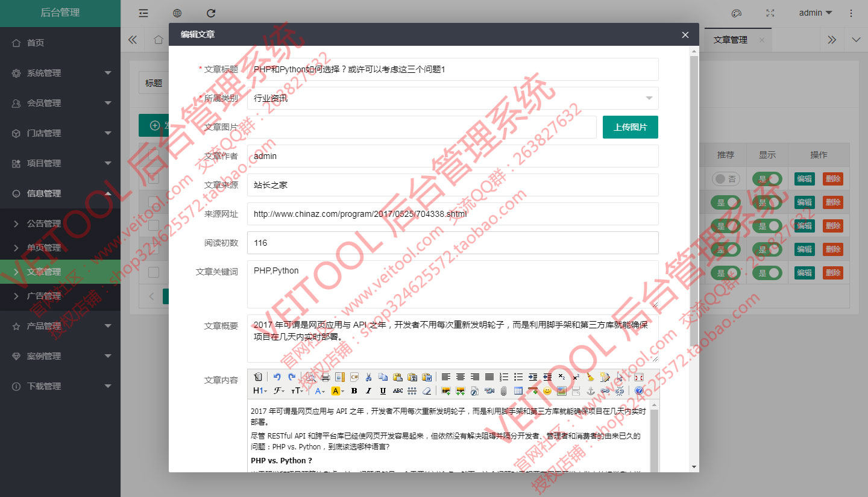This screenshot has width=868, height=497.
Task: Open the editor help about icon
Action: (639, 391)
